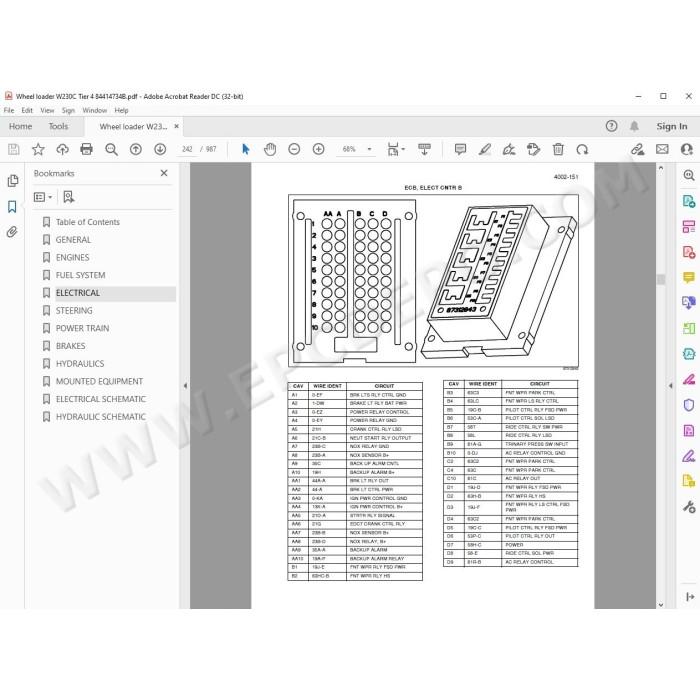Open Protect shield tool in right pane
The width and height of the screenshot is (700, 700).
689,405
